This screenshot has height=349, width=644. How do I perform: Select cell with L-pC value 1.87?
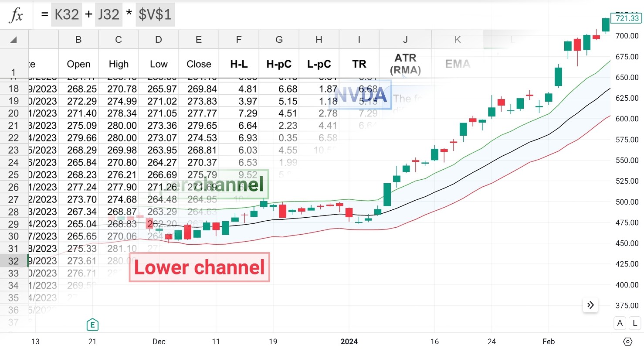(x=319, y=89)
